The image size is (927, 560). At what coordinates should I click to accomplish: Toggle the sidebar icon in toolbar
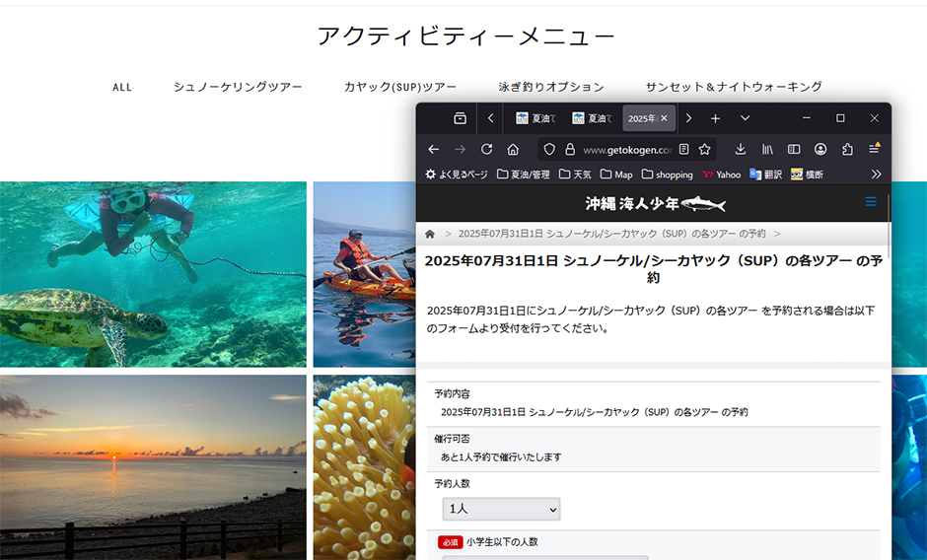(x=794, y=149)
